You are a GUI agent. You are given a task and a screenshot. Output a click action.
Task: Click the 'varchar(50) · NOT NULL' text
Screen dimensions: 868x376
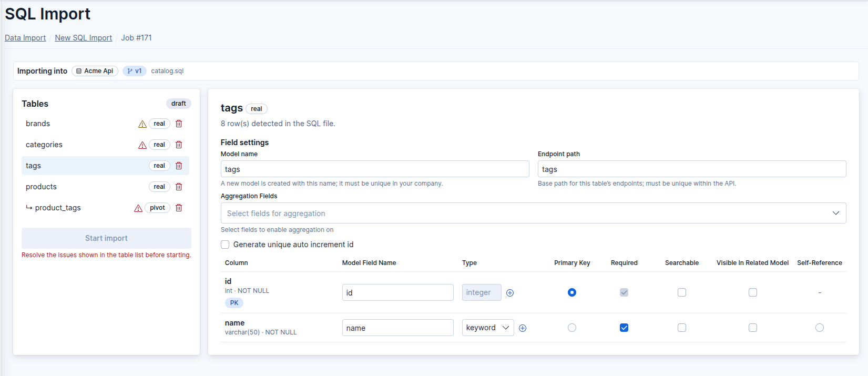click(x=261, y=332)
